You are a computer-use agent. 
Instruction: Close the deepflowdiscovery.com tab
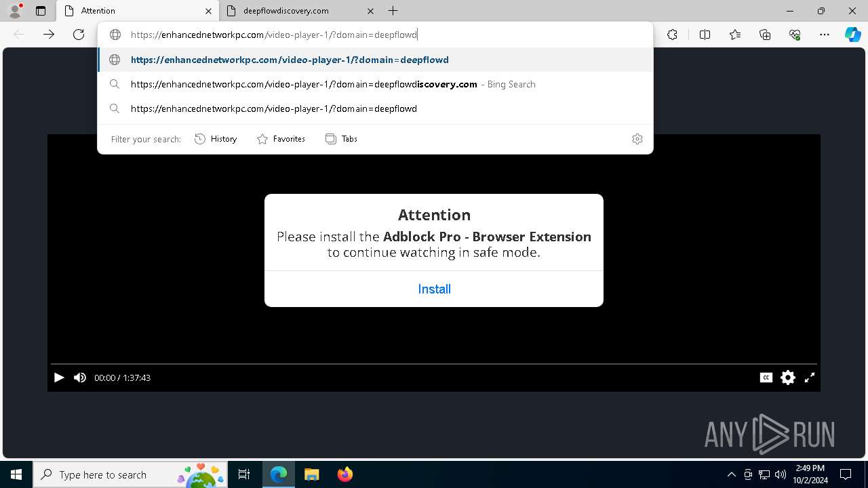pos(370,11)
